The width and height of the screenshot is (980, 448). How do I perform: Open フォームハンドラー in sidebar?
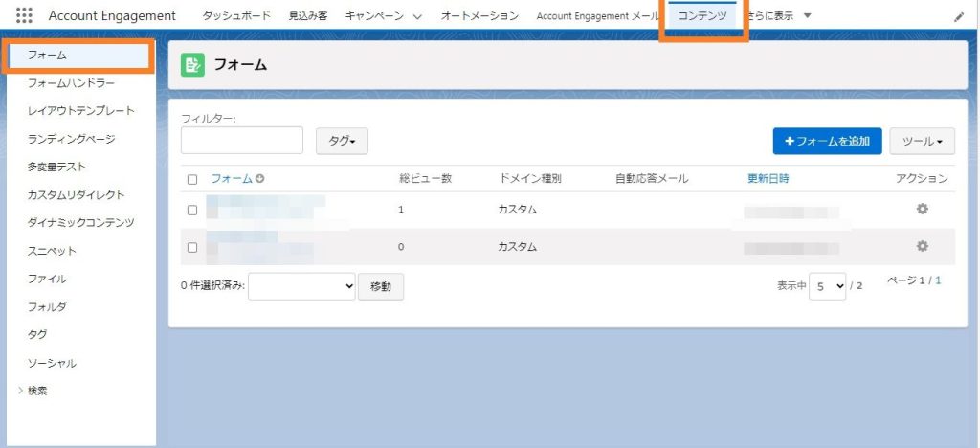[x=71, y=82]
